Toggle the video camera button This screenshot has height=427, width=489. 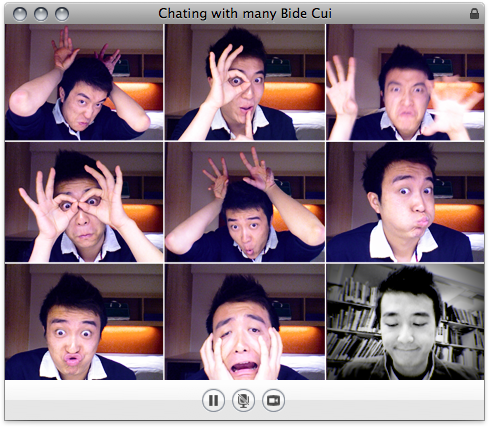pos(273,400)
